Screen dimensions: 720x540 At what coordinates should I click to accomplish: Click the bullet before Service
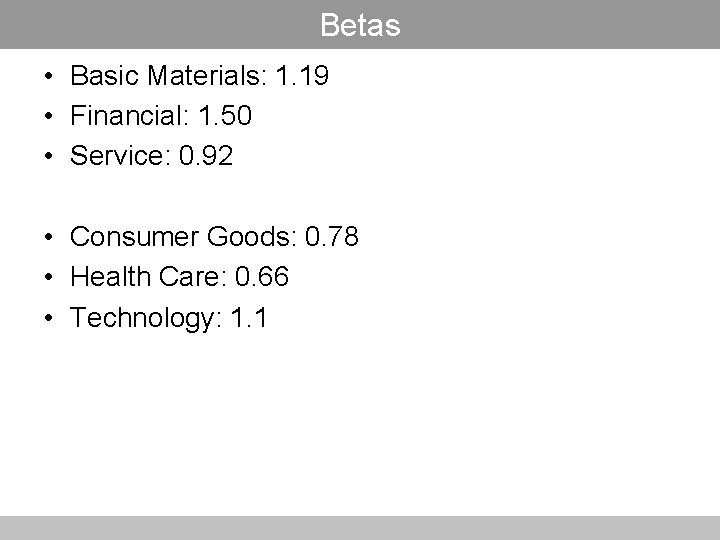pos(48,158)
